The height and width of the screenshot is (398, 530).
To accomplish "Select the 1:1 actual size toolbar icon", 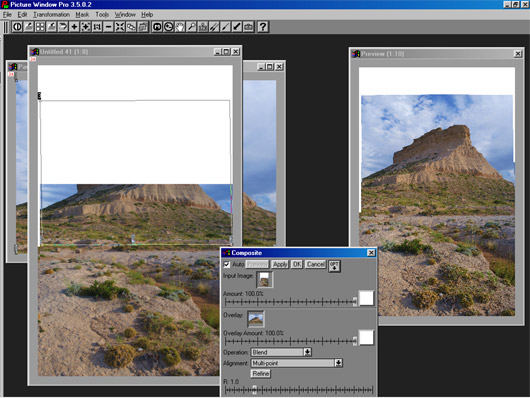I will (x=97, y=27).
